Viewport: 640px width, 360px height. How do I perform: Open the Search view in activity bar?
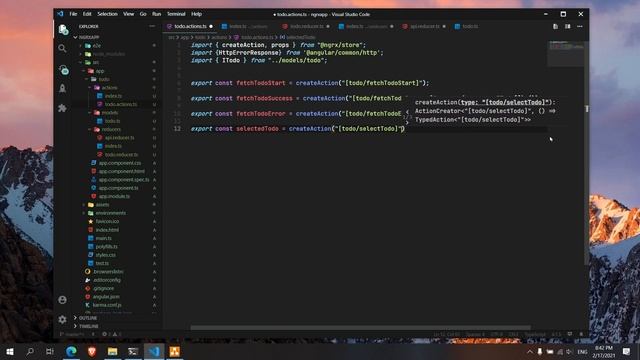[62, 49]
